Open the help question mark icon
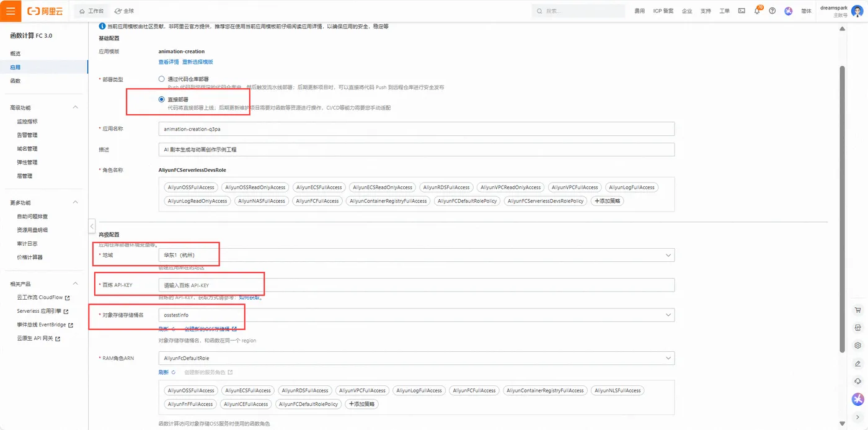Image resolution: width=868 pixels, height=430 pixels. pos(772,11)
